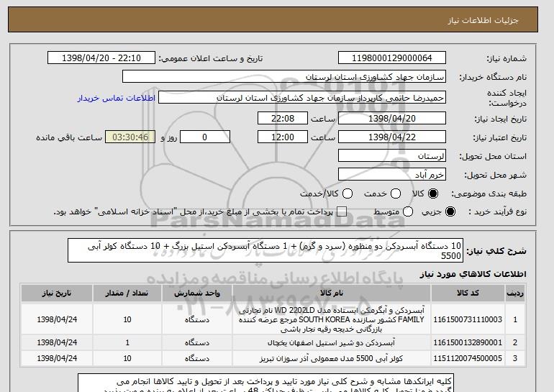The image size is (554, 392).
Task: Select the 'کالا/خدمت' radio button
Action: click(348, 193)
